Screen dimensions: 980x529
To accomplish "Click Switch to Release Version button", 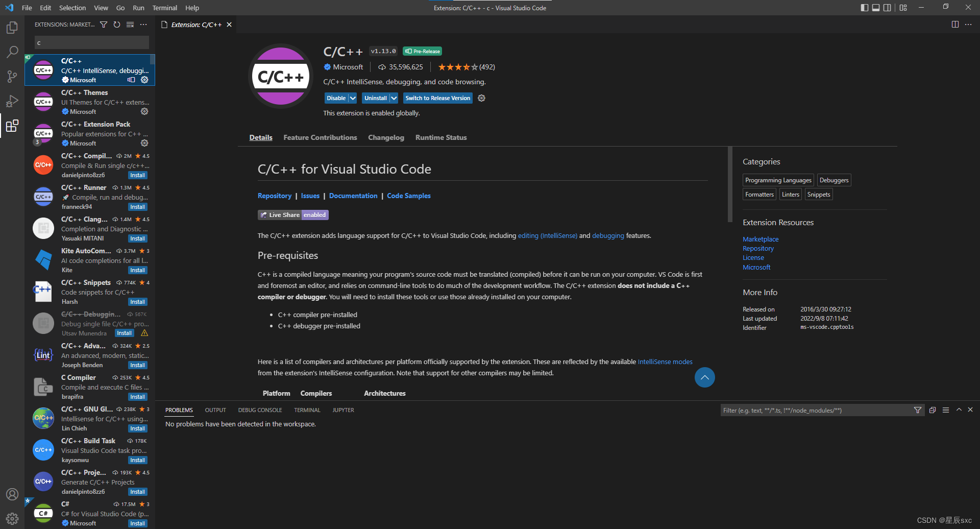I will point(438,98).
